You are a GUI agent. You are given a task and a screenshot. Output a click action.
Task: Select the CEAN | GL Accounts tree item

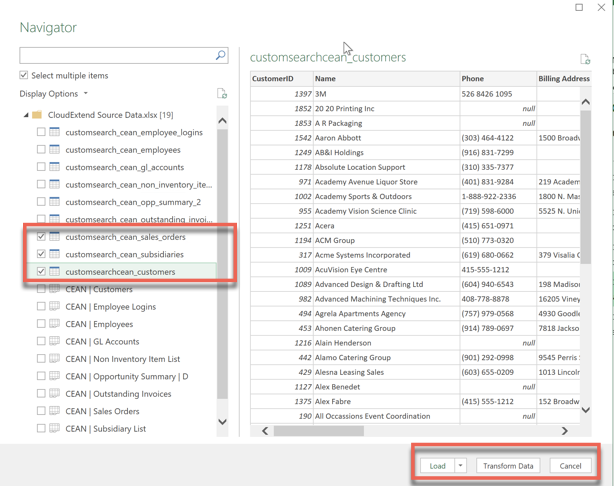click(x=102, y=341)
